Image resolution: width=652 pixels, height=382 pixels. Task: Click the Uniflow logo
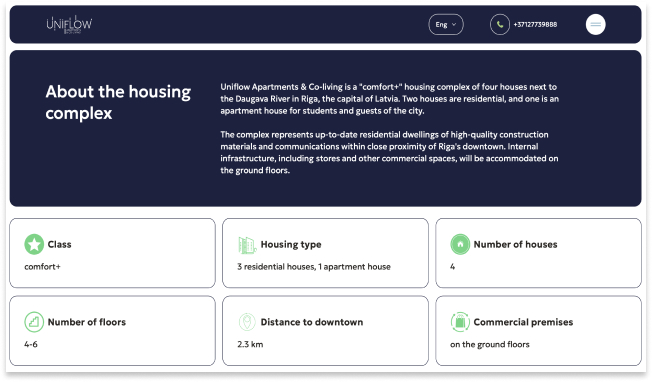click(69, 24)
